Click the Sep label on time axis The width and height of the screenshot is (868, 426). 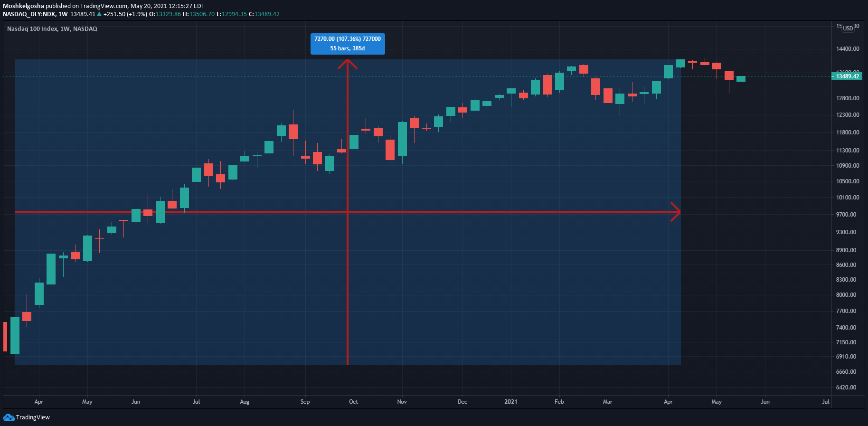click(305, 402)
